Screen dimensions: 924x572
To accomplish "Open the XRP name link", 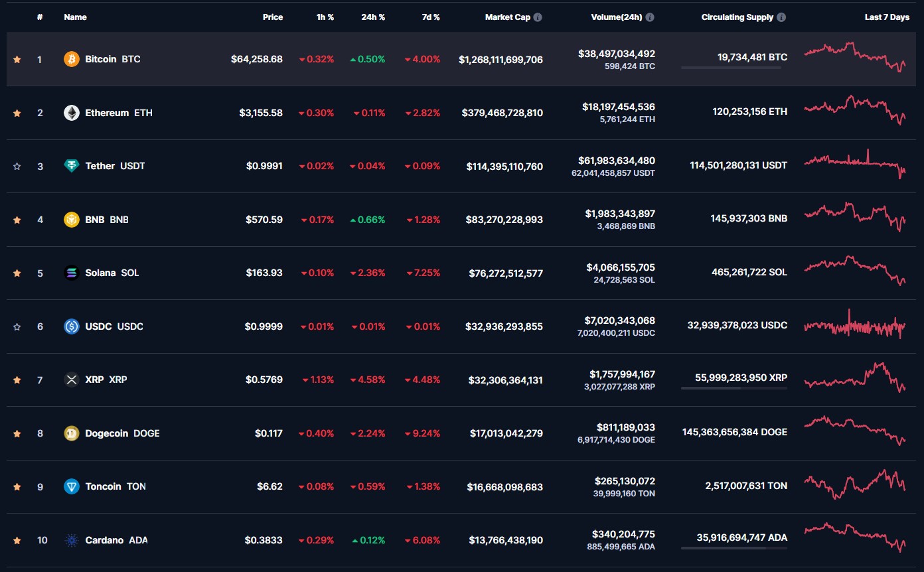I will pos(106,380).
